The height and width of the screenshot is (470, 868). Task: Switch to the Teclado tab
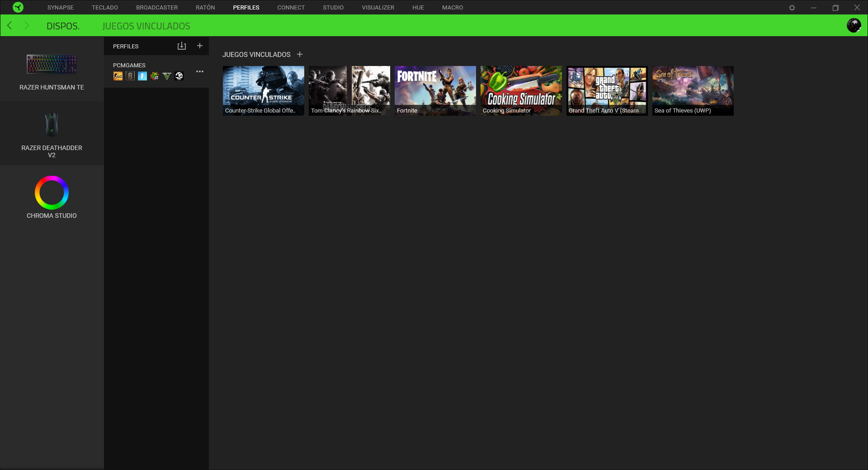(x=105, y=8)
